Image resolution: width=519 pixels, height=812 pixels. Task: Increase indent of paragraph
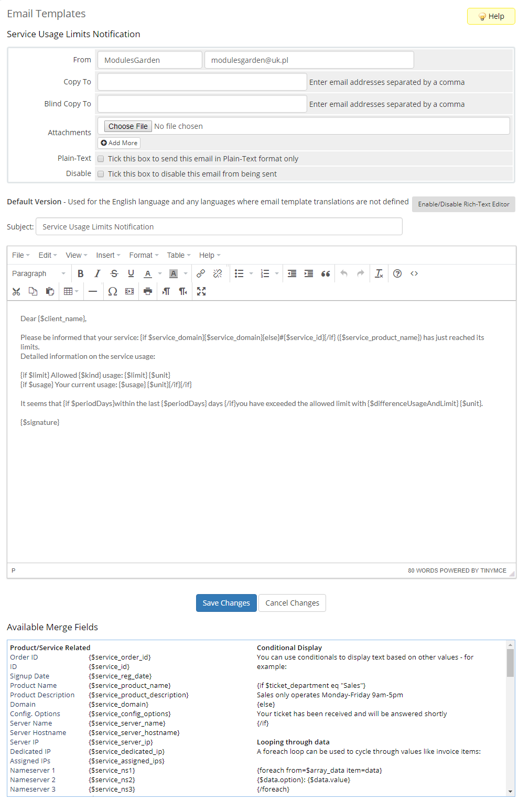(309, 273)
